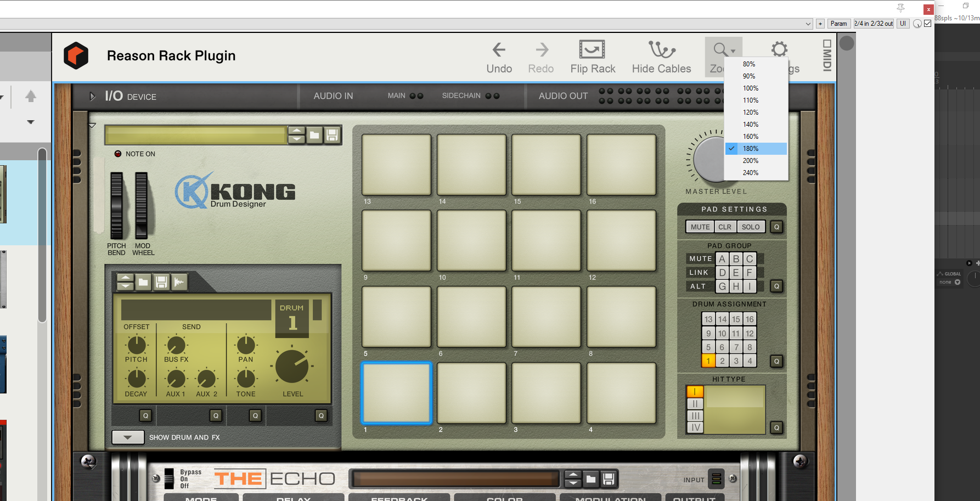Toggle pad MUTE button
The width and height of the screenshot is (980, 501).
point(700,227)
